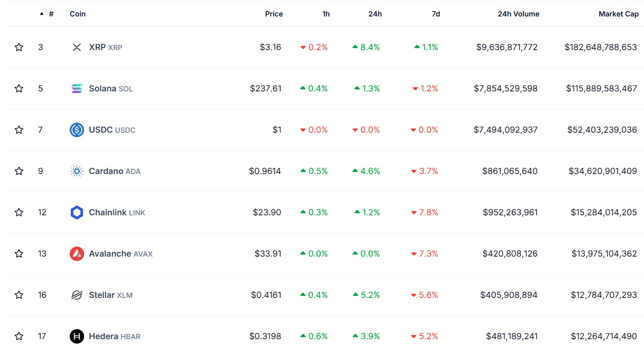Click the Cardano coin logo
Image resolution: width=644 pixels, height=354 pixels.
[x=77, y=171]
